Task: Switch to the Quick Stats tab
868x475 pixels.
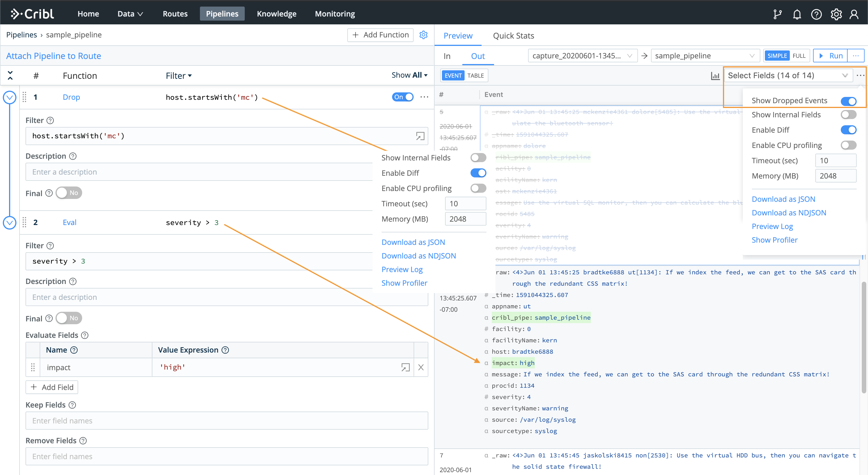Action: (x=513, y=36)
